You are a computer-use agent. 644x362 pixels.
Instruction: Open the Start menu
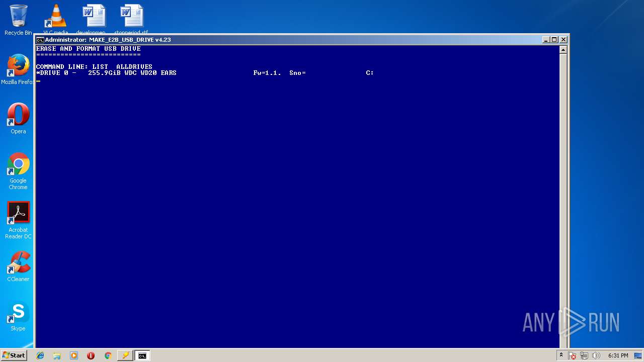coord(14,355)
